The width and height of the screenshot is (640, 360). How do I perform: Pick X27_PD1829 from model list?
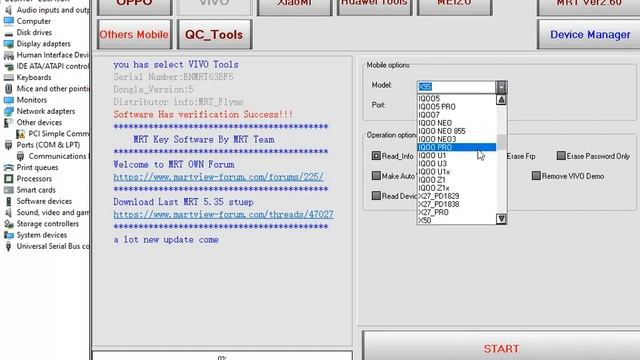456,196
